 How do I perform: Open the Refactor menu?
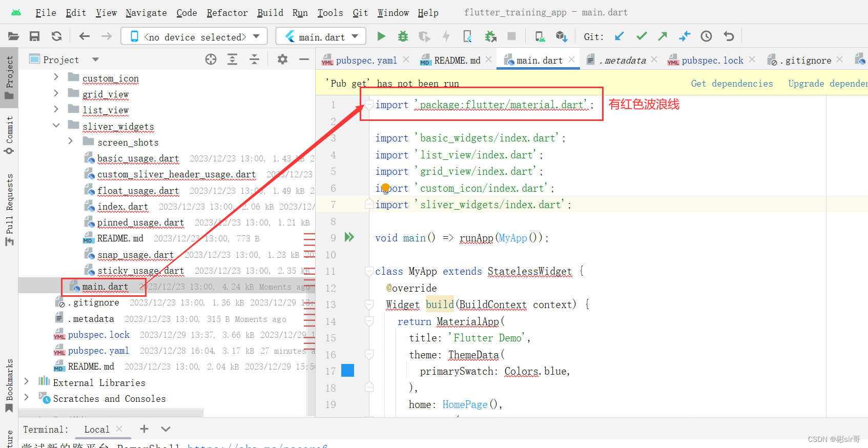227,13
